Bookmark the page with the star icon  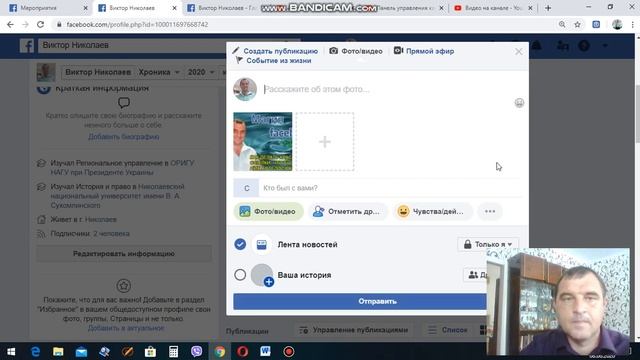click(577, 24)
